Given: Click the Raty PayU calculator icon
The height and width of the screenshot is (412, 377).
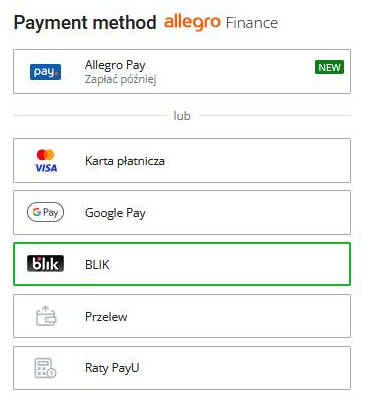Looking at the screenshot, I should 45,368.
